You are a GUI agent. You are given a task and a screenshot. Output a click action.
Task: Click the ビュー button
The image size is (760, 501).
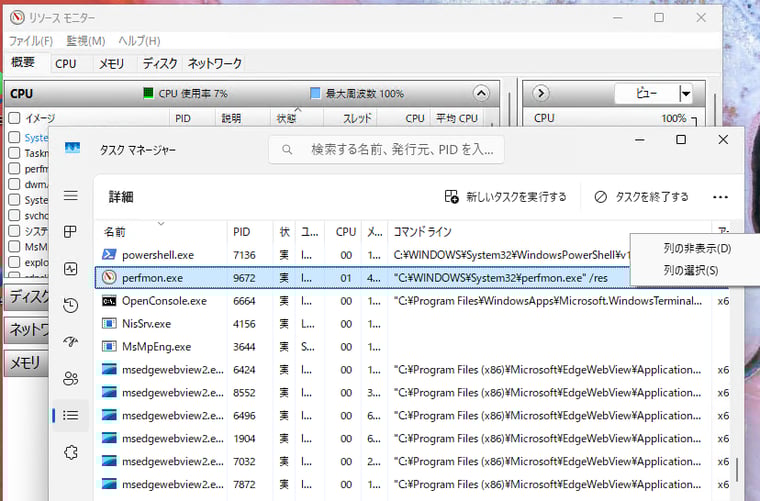pyautogui.click(x=647, y=94)
